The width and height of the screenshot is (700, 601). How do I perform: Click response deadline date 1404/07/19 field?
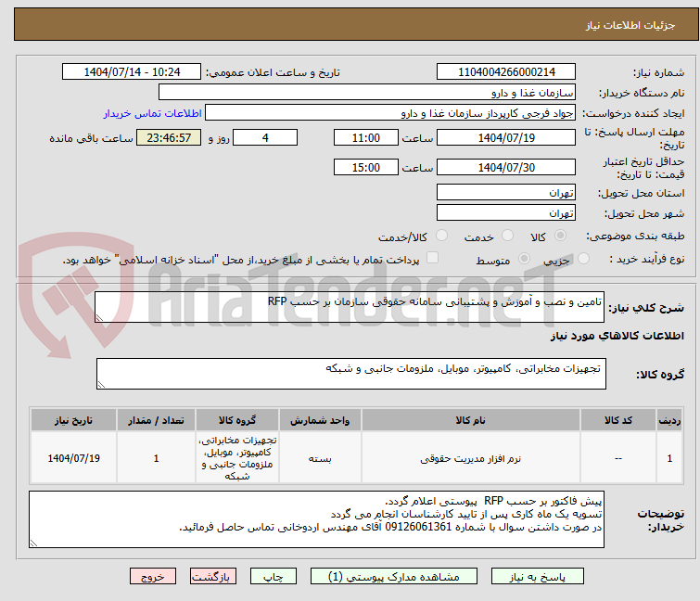pos(506,137)
